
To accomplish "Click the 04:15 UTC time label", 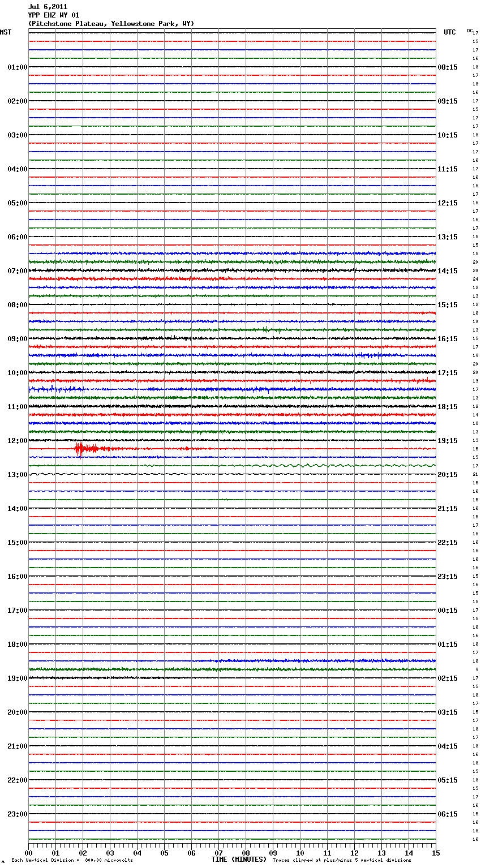I will [448, 746].
